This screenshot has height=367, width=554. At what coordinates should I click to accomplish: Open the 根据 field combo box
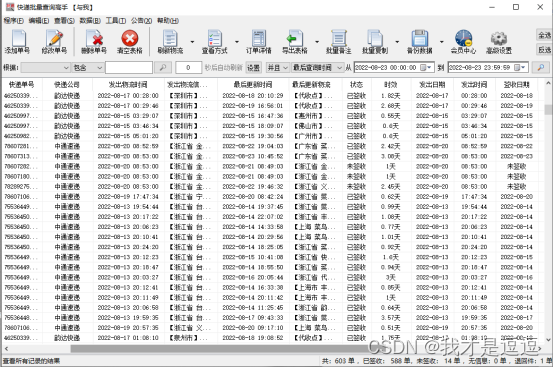coord(46,67)
